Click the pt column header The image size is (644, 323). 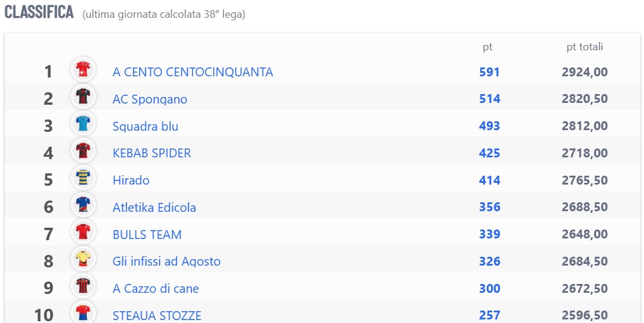pyautogui.click(x=487, y=47)
